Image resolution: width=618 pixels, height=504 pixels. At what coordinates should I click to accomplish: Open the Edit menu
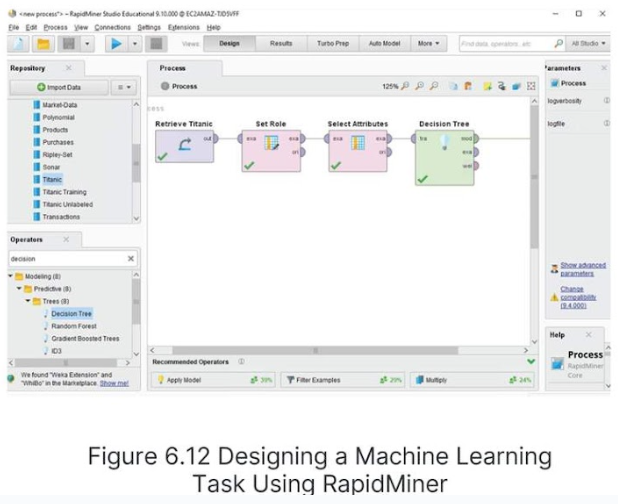click(31, 28)
